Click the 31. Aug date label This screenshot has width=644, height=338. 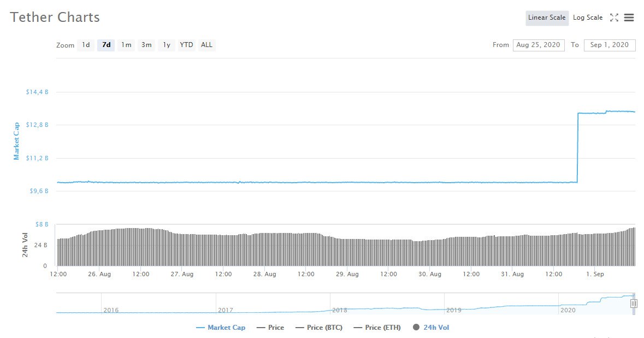512,274
